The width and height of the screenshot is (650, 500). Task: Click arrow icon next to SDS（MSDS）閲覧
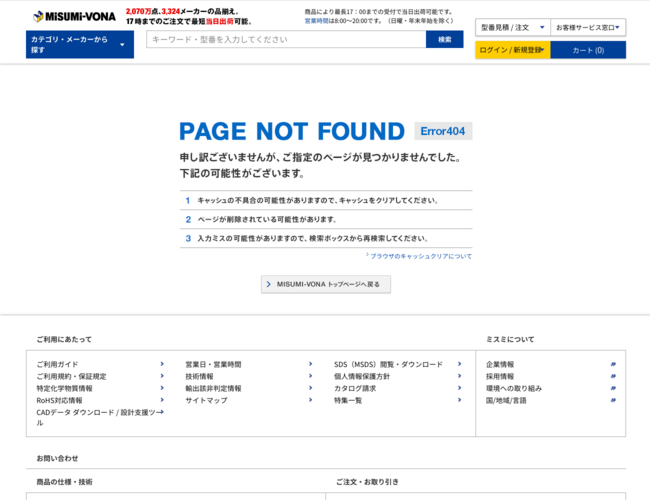tap(459, 364)
